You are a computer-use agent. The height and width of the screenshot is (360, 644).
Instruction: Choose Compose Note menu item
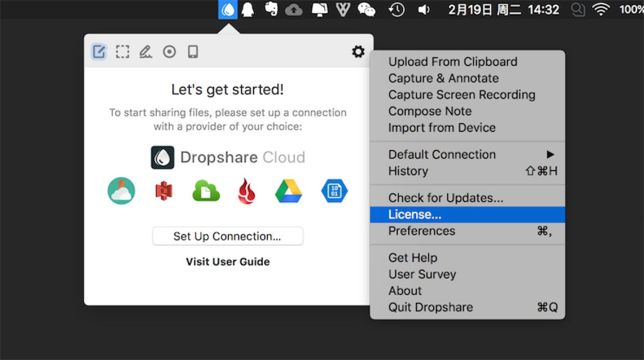coord(467,111)
